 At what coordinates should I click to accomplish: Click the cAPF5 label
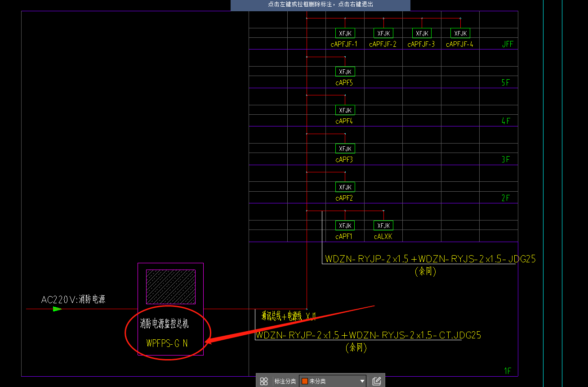click(x=344, y=83)
